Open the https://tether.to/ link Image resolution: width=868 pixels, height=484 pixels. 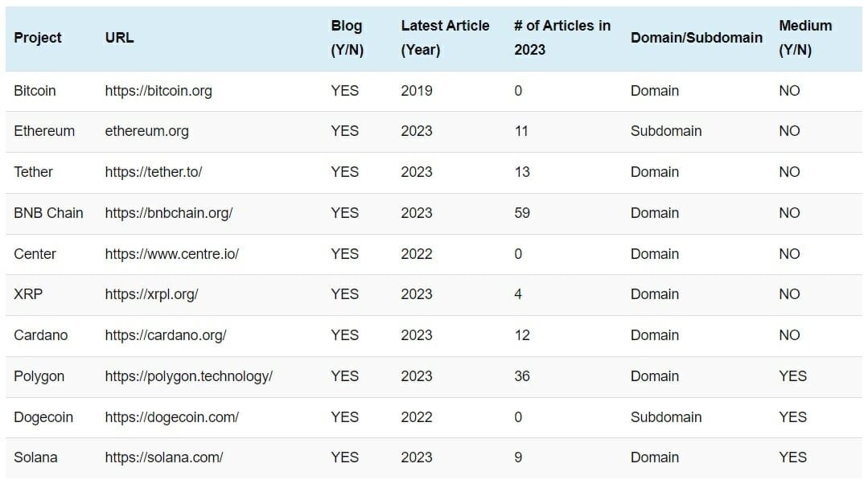tap(154, 172)
